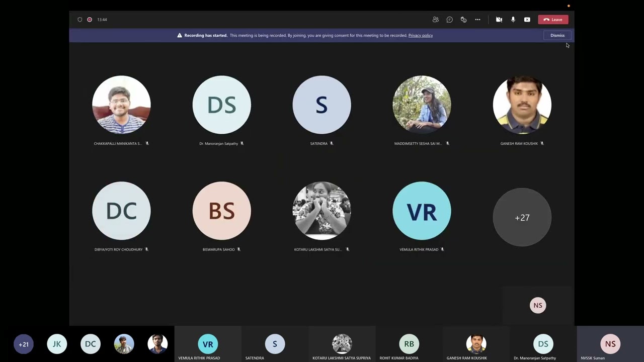
Task: Select VEMULA RITHIK PRASAD's large VR avatar
Action: pos(422,211)
